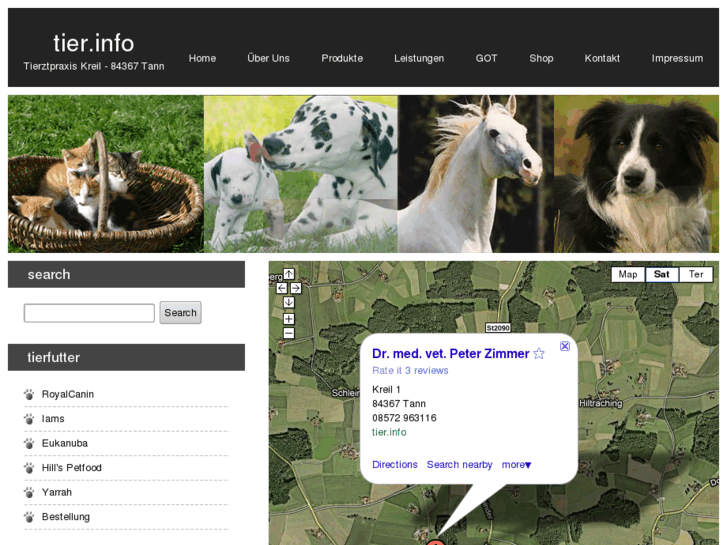The width and height of the screenshot is (727, 545).
Task: Pan the map up with the arrow icon
Action: pyautogui.click(x=288, y=274)
